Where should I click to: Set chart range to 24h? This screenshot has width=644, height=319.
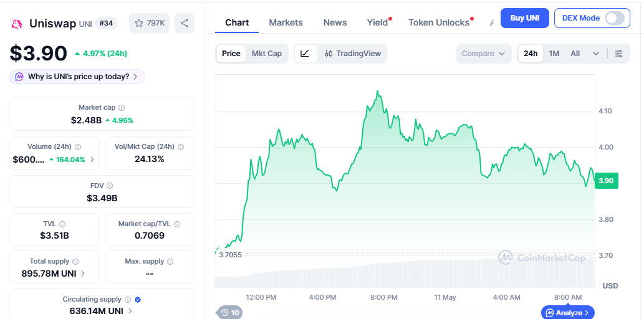(x=531, y=54)
